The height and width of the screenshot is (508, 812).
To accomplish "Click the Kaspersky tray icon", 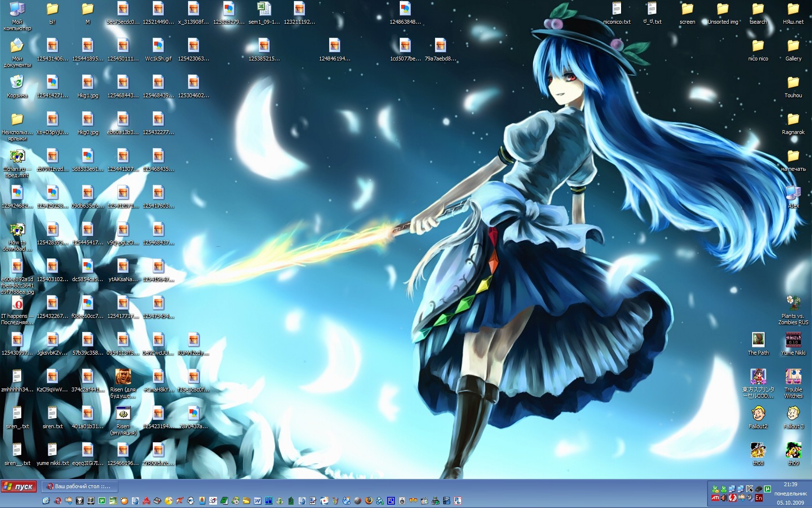I will pyautogui.click(x=750, y=489).
